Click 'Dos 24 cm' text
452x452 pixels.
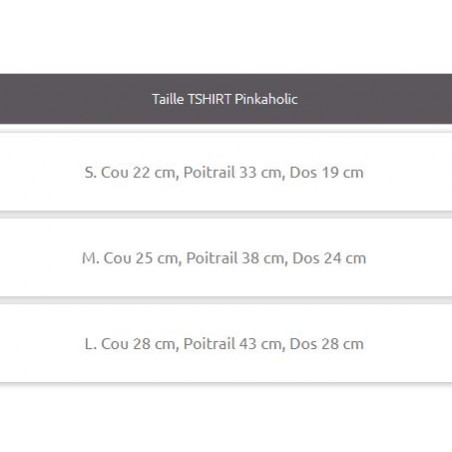[329, 258]
